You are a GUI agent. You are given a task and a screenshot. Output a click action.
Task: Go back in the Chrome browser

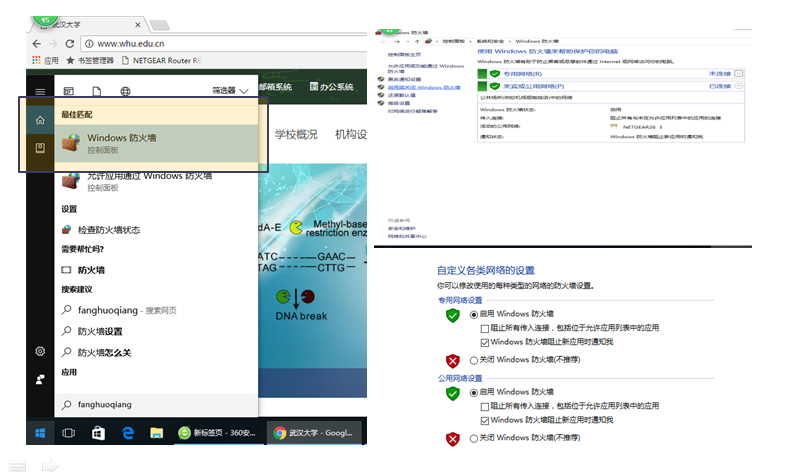[x=36, y=44]
